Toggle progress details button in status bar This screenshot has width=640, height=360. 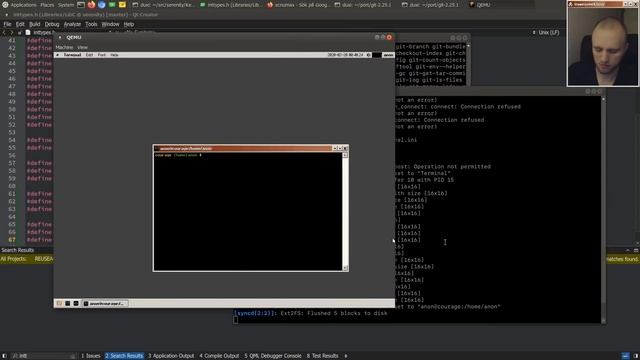point(625,356)
